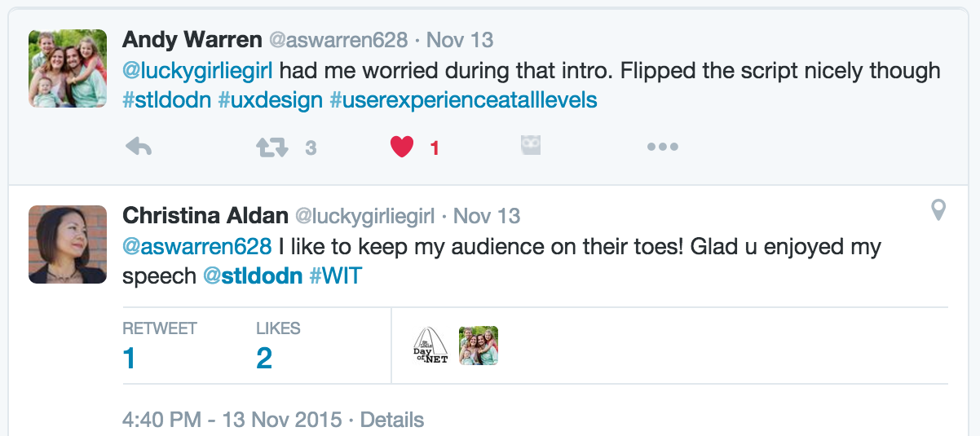This screenshot has width=980, height=436.
Task: Click the small family avatar among likers
Action: click(479, 346)
